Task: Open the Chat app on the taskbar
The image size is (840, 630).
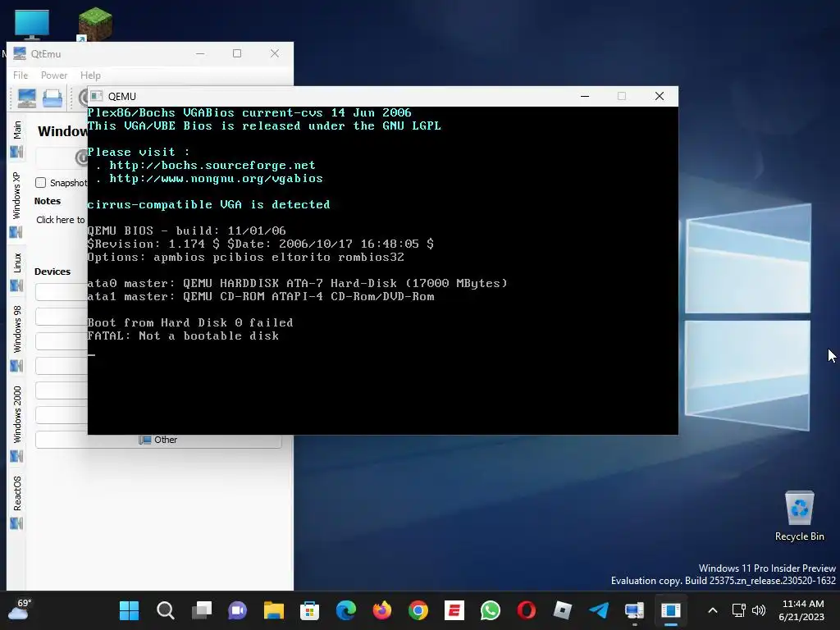Action: point(237,610)
